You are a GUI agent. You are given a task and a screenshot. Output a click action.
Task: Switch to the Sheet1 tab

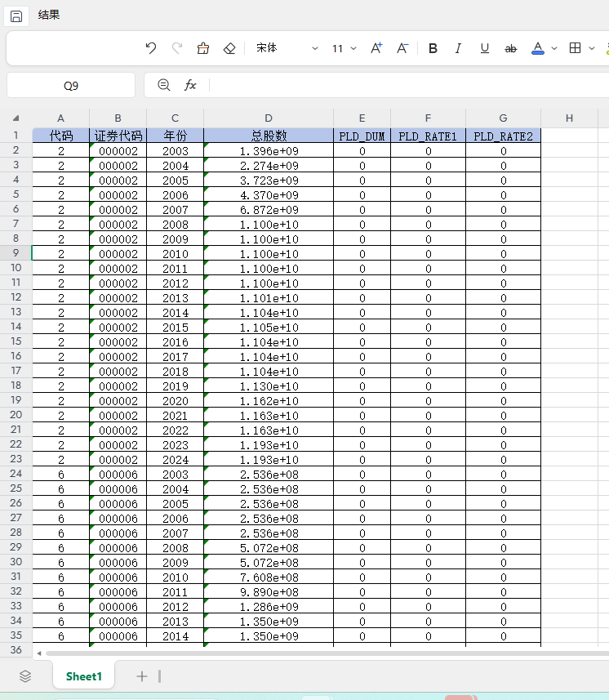pos(84,676)
